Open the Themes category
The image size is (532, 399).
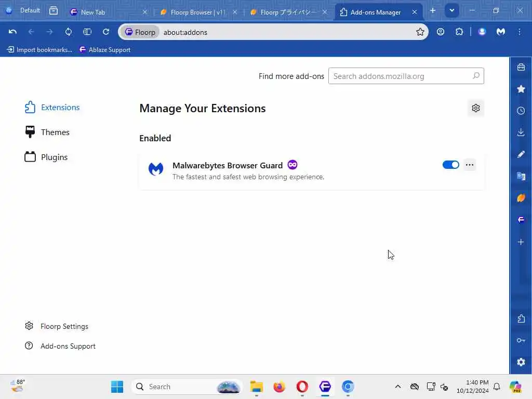[46, 132]
